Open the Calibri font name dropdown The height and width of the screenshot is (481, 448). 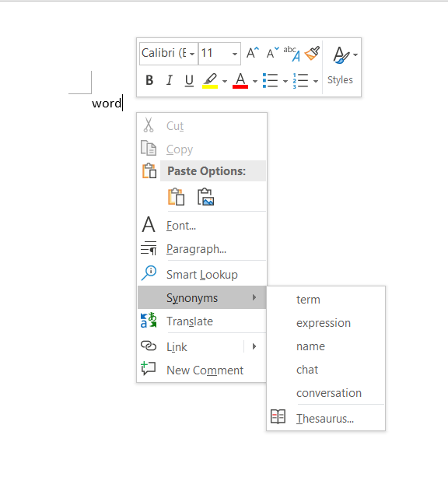coord(169,54)
